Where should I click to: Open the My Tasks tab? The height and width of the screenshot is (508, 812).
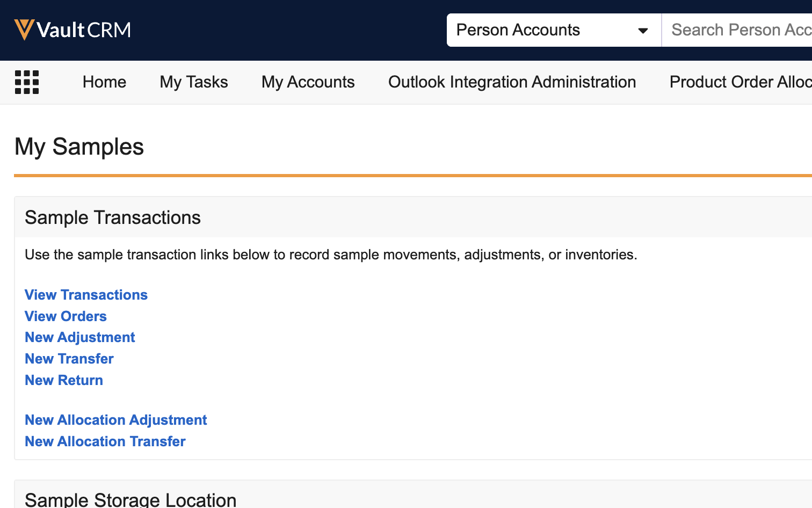coord(194,82)
